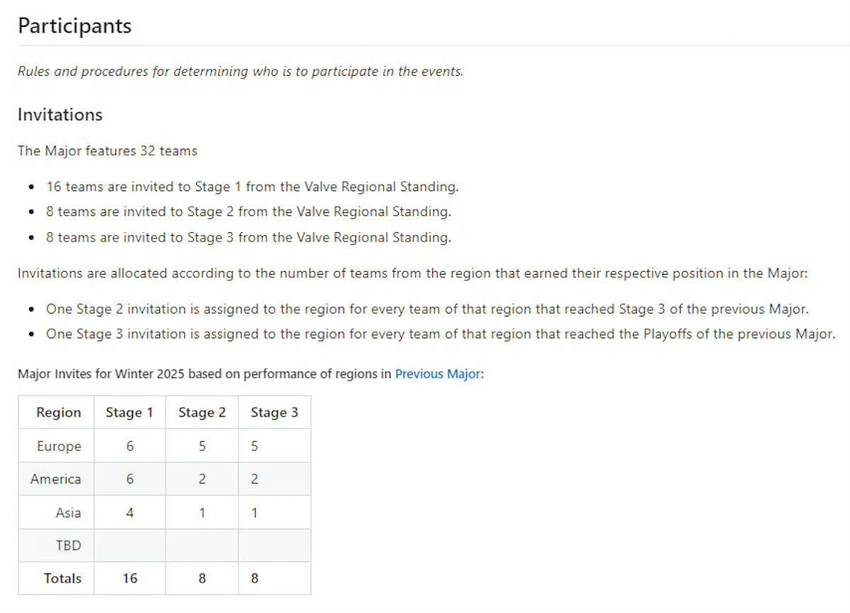Image resolution: width=850 pixels, height=613 pixels.
Task: Click Asia's Stage 1 cell showing 4
Action: pos(130,513)
